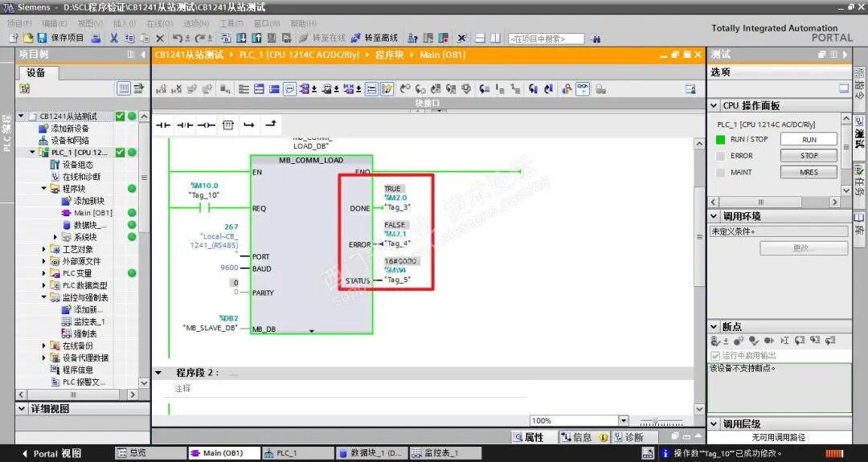Click Portal 视图 at bottom left
The height and width of the screenshot is (462, 868).
[x=51, y=454]
